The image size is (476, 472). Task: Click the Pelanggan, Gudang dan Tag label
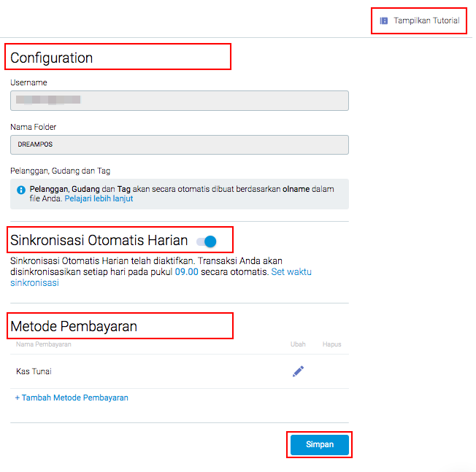click(x=60, y=171)
